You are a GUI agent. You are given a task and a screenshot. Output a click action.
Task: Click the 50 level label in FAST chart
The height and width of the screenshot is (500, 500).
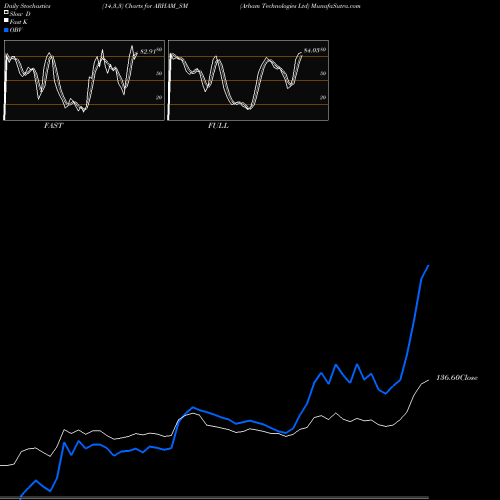pyautogui.click(x=159, y=73)
